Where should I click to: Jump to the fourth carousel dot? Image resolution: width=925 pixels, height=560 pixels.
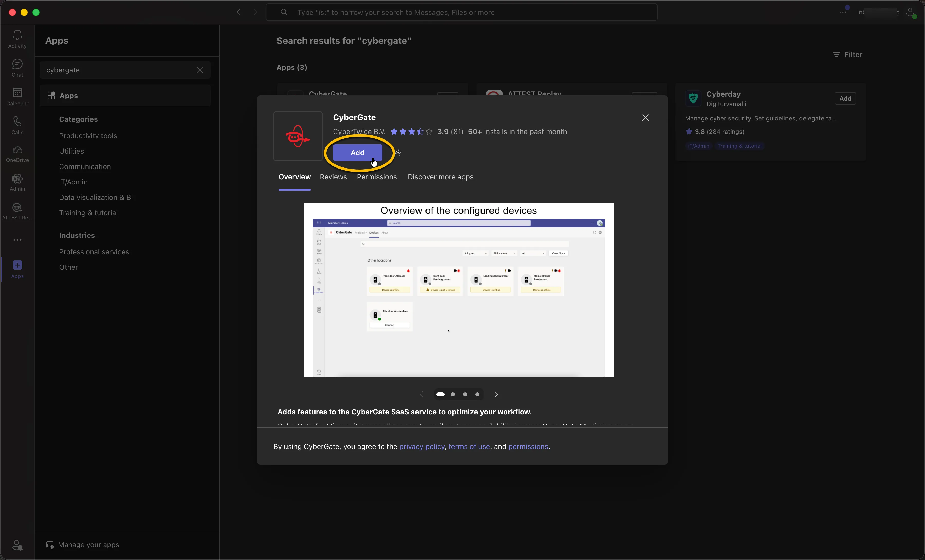coord(477,394)
